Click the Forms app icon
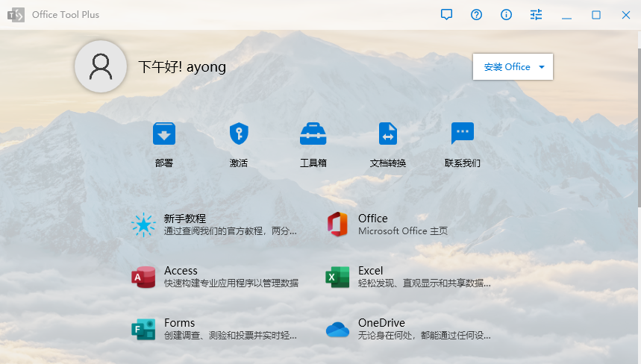641x364 pixels. [143, 329]
